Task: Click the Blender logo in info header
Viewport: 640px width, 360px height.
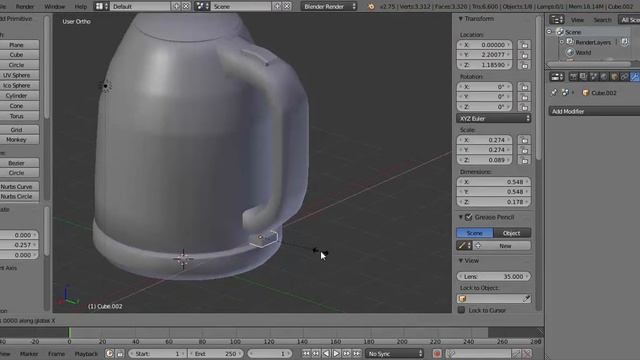Action: click(371, 7)
